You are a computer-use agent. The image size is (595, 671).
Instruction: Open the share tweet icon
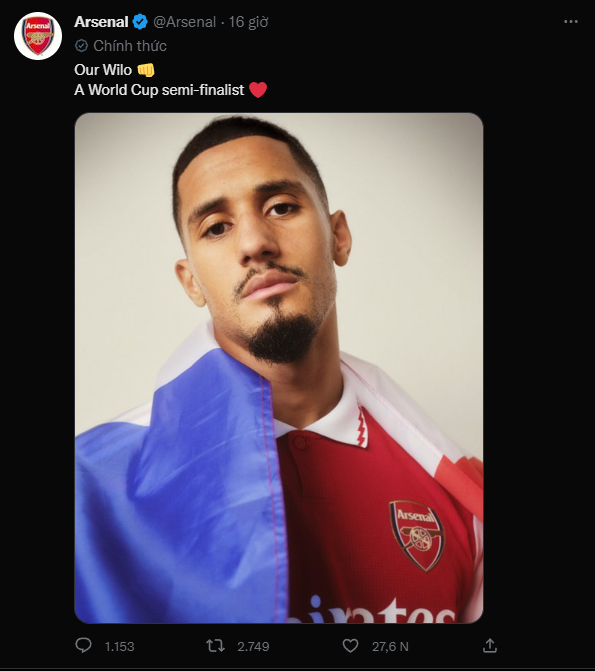coord(490,645)
